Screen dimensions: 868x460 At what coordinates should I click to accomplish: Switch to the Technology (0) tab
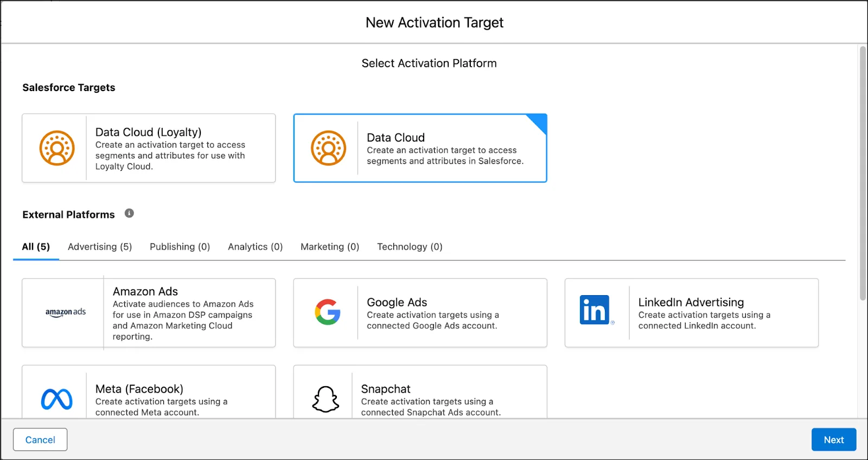point(410,247)
